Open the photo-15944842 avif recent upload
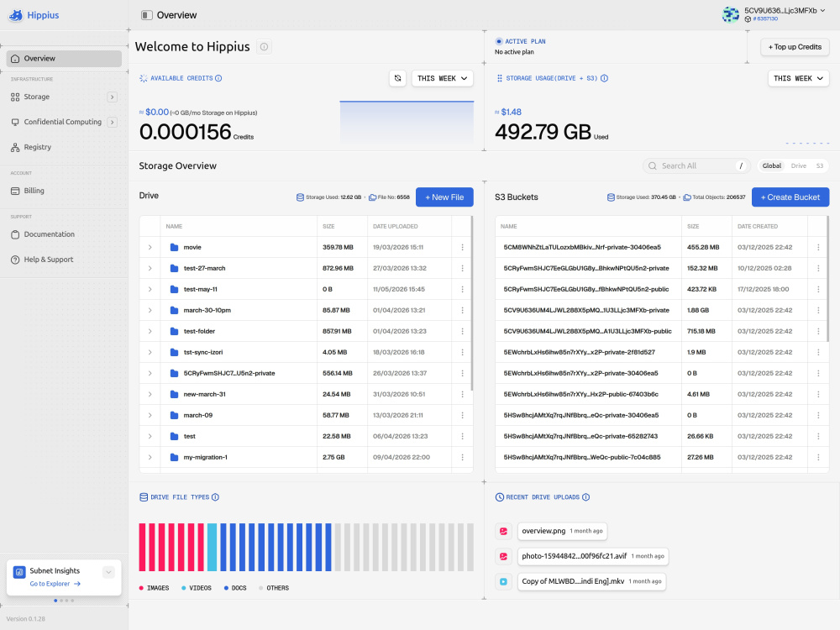The height and width of the screenshot is (630, 840). pos(592,556)
